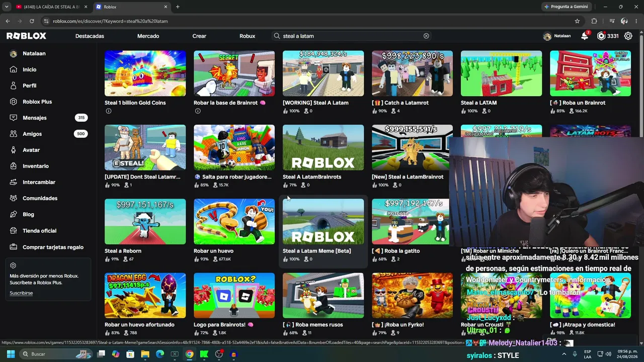
Task: Select the Roblox browser tab
Action: click(x=132, y=7)
